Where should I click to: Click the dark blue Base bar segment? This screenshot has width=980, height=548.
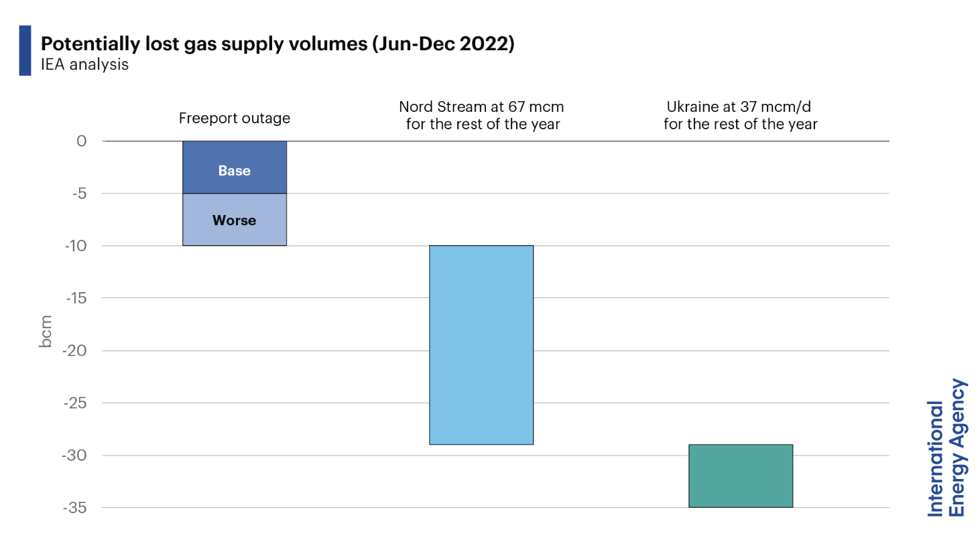click(x=235, y=167)
